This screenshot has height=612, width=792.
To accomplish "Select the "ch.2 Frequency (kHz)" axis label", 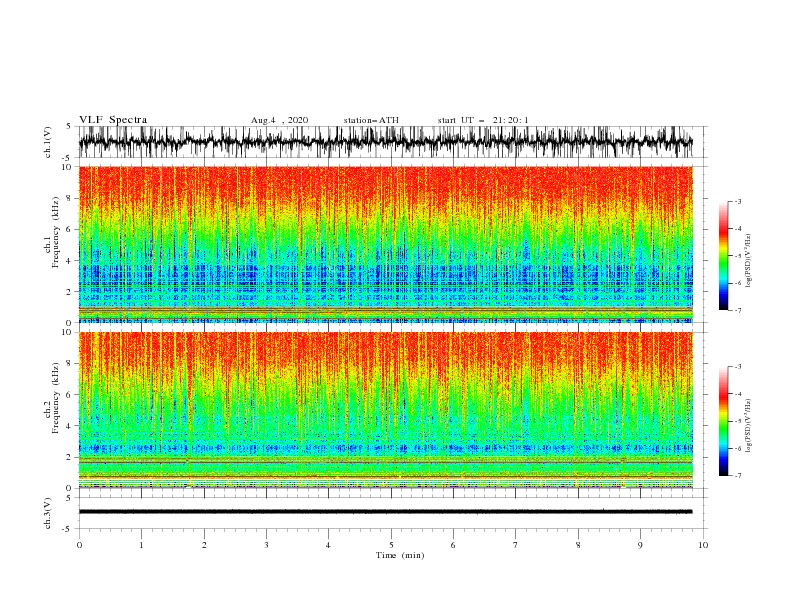I will tap(52, 398).
